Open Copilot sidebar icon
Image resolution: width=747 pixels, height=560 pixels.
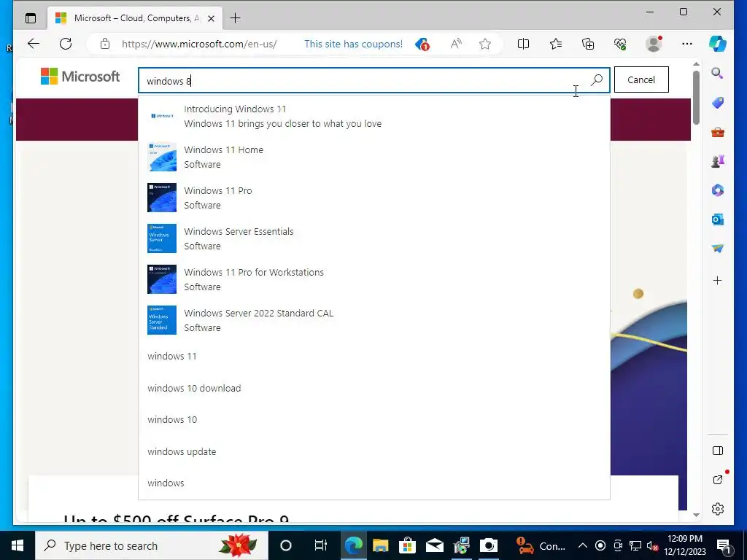pyautogui.click(x=718, y=44)
